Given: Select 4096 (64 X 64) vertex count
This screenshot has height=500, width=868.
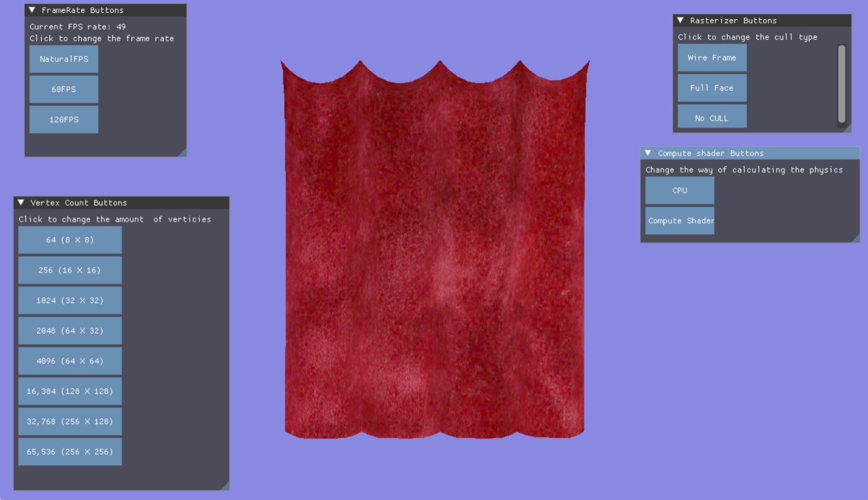Looking at the screenshot, I should click(70, 361).
